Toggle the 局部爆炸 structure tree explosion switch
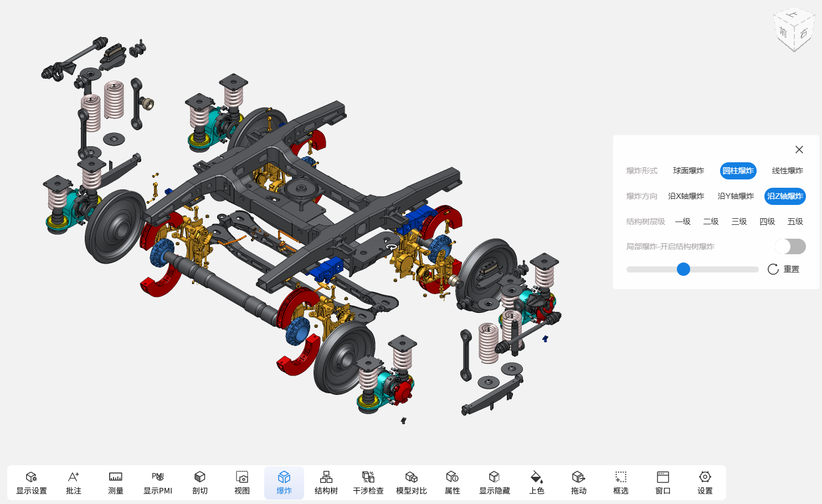 [790, 246]
